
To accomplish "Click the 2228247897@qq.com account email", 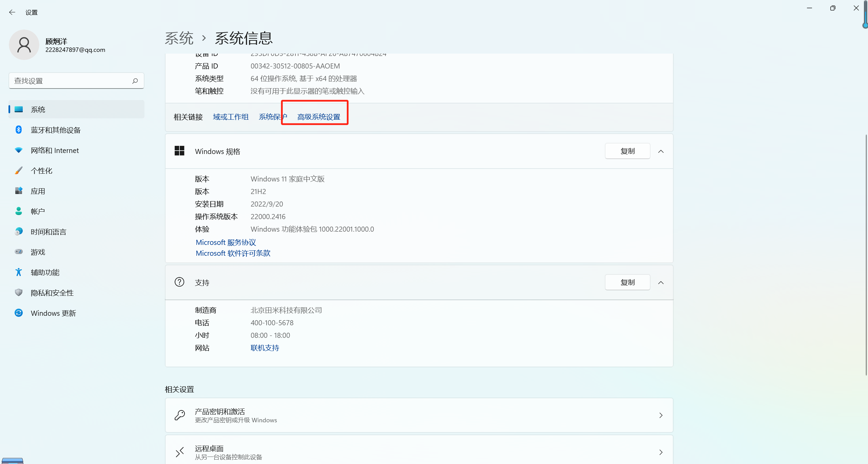I will [75, 50].
